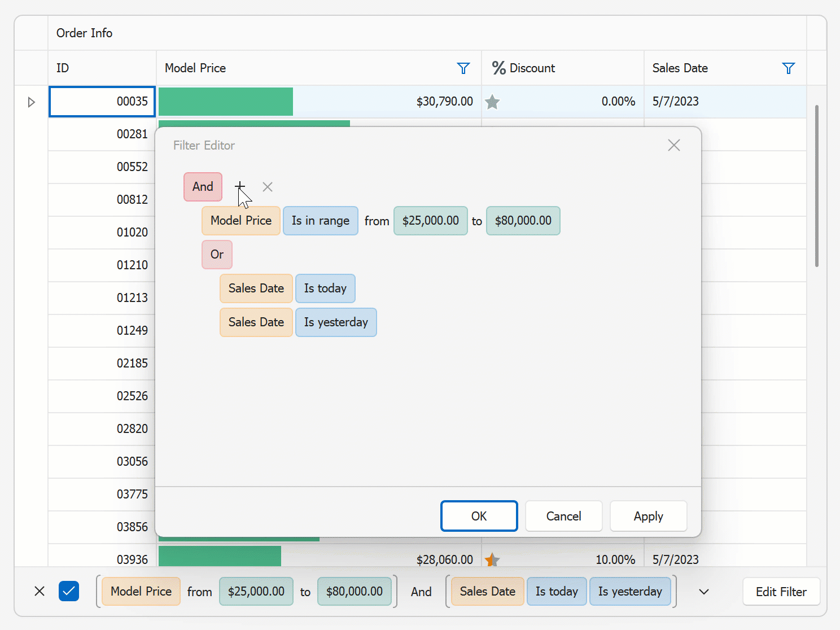Open filter menu for Sales Date column
The image size is (840, 630).
pos(789,68)
